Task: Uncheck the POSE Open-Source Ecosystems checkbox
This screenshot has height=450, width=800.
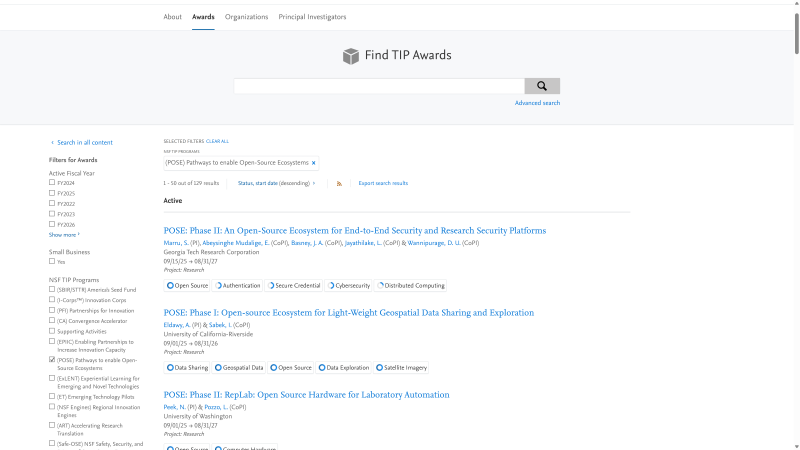Action: point(52,359)
